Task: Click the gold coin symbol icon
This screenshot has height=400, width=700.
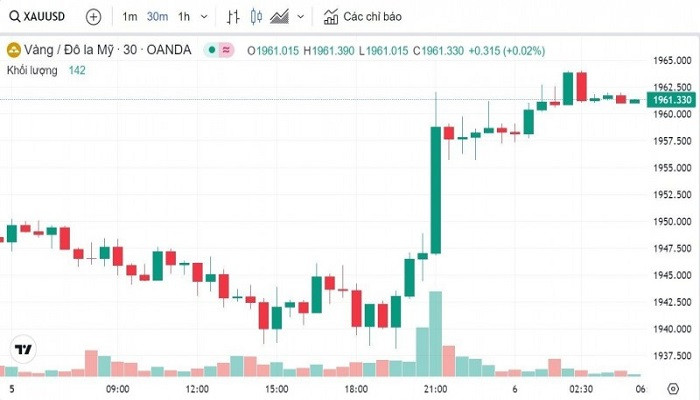Action: (x=14, y=49)
